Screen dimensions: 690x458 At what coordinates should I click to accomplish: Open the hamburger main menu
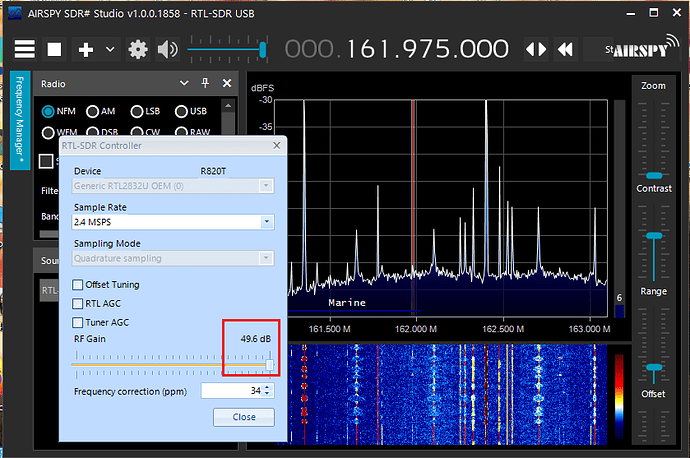point(25,49)
